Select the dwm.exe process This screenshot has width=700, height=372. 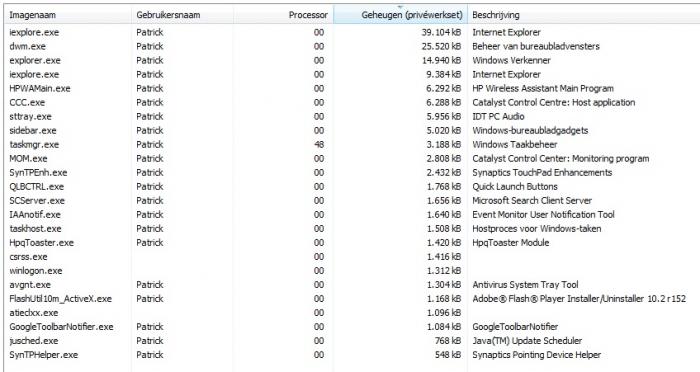352,46
